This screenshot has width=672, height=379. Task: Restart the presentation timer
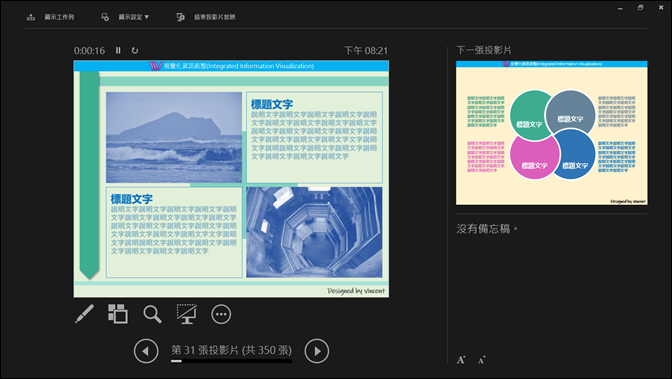pos(135,51)
